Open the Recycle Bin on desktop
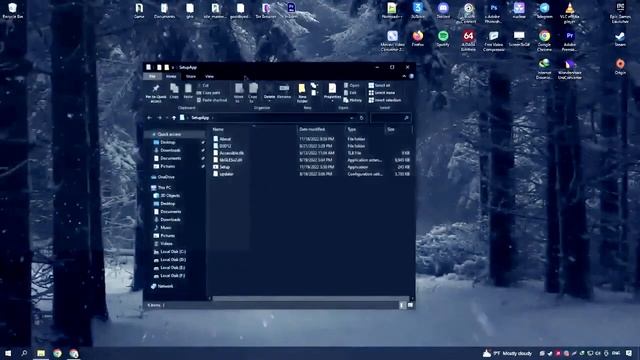The height and width of the screenshot is (360, 640). [x=12, y=11]
